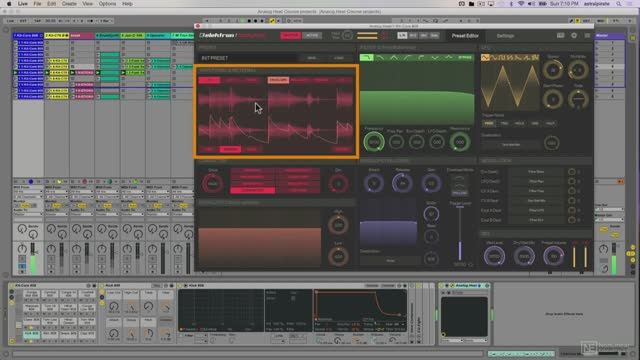
Task: Select the sixth filter shape icon
Action: tap(435, 58)
